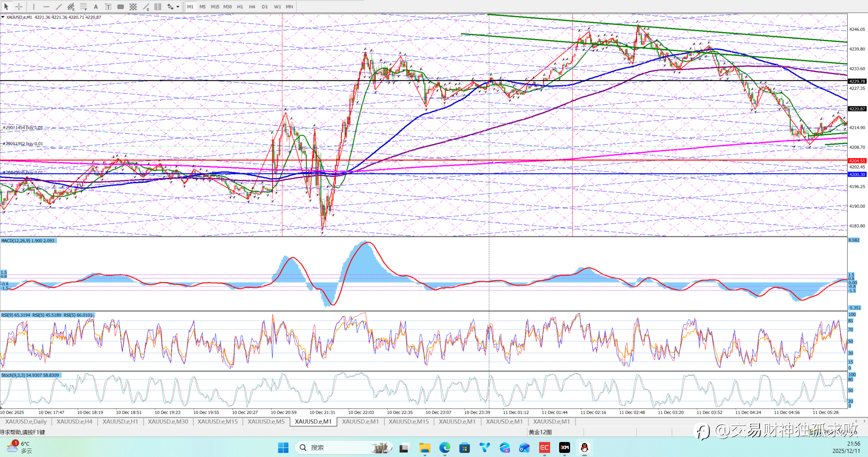Enable the D1 daily timeframe
Viewport: 868px width, 457px height.
(265, 7)
